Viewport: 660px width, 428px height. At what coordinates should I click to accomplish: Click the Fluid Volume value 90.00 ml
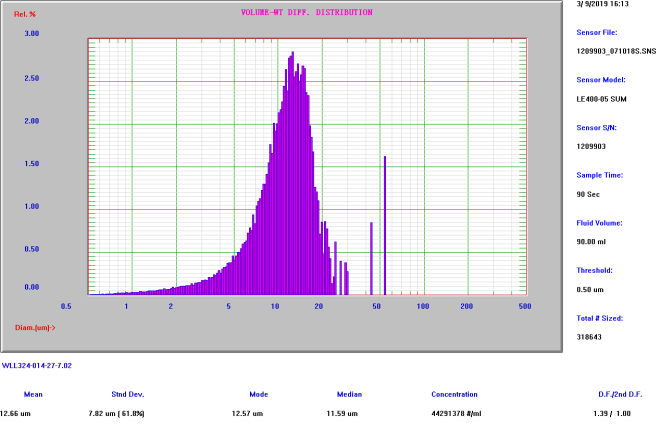coord(592,241)
